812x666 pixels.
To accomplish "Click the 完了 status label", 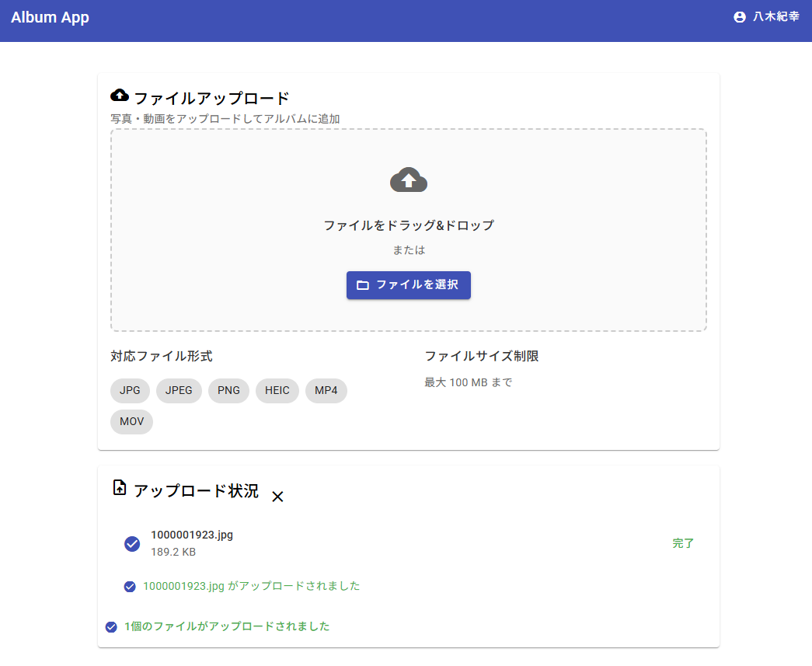I will pos(683,544).
